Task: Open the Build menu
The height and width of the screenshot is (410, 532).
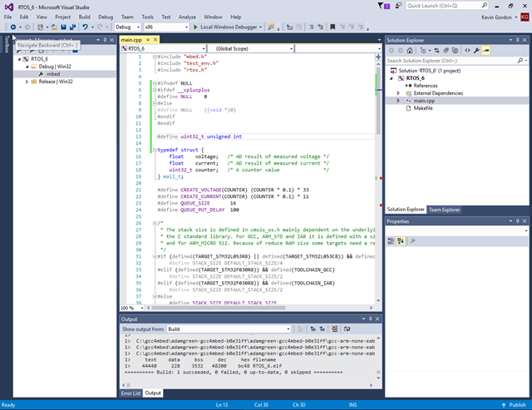Action: click(85, 17)
